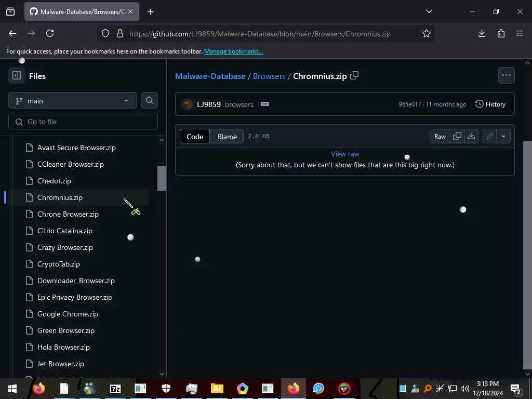Click the Raw button

pos(440,137)
